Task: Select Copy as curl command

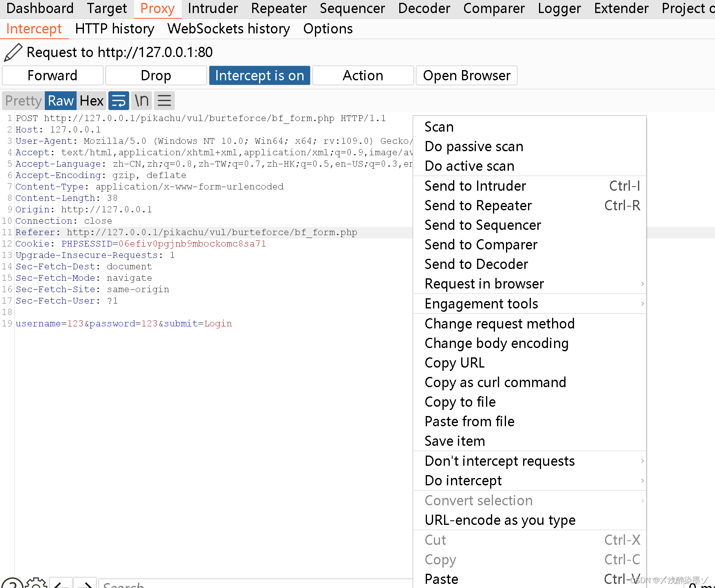Action: click(530, 382)
